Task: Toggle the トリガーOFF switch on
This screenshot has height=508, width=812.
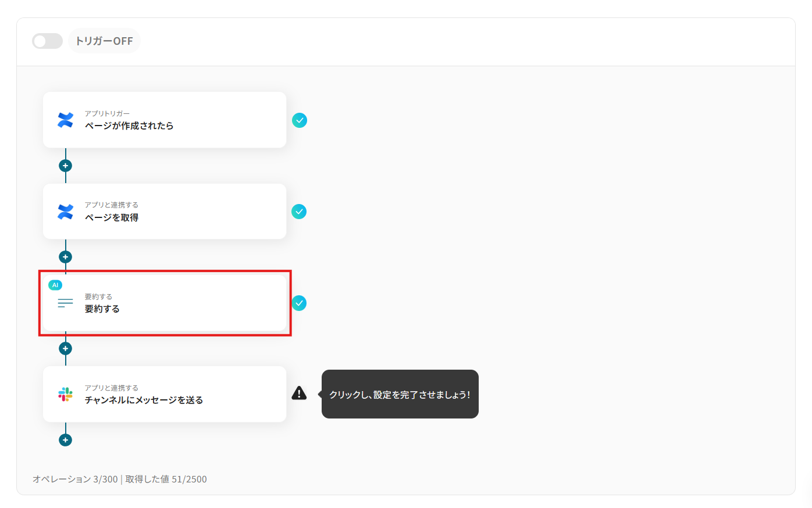Action: pyautogui.click(x=47, y=41)
